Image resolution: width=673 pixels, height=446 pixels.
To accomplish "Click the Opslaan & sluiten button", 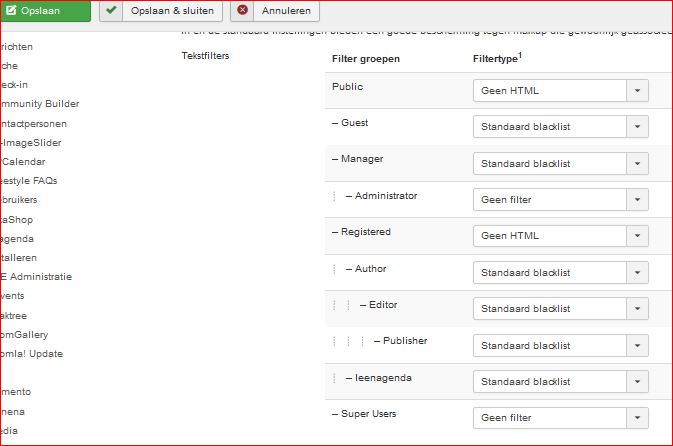I will click(x=161, y=11).
